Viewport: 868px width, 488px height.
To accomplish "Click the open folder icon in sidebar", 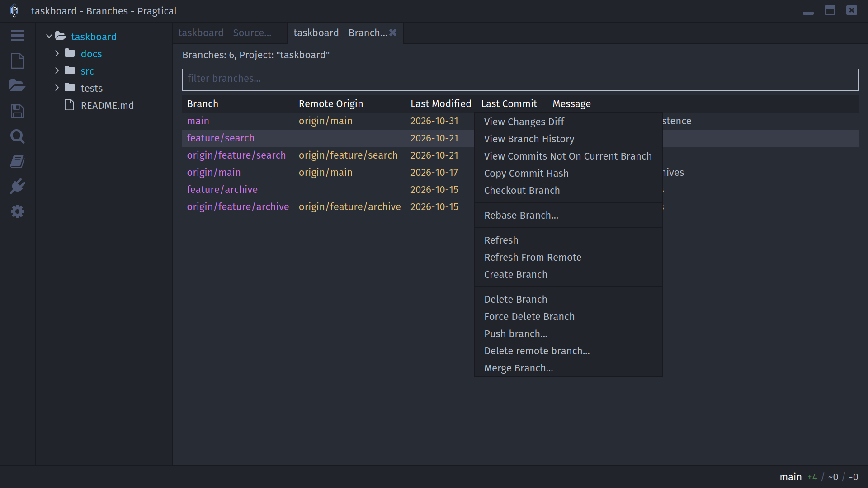I will [x=17, y=85].
